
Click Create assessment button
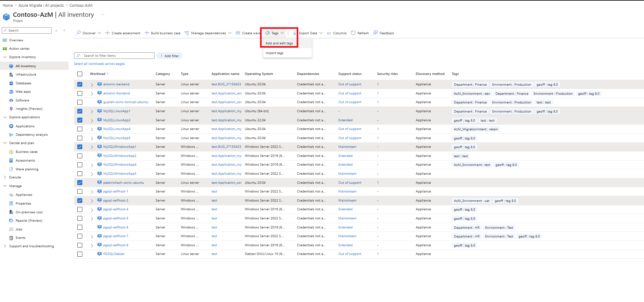(123, 33)
